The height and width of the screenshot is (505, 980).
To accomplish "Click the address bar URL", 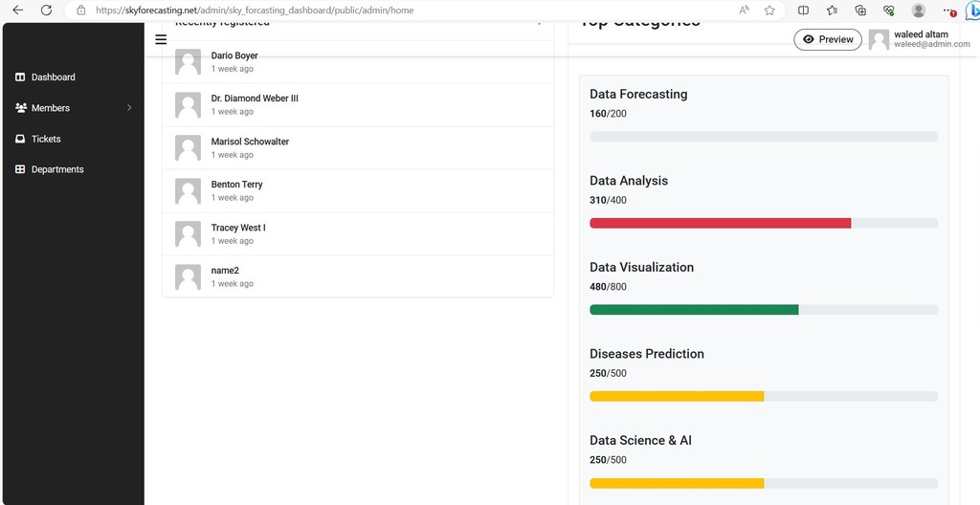I will pos(255,10).
